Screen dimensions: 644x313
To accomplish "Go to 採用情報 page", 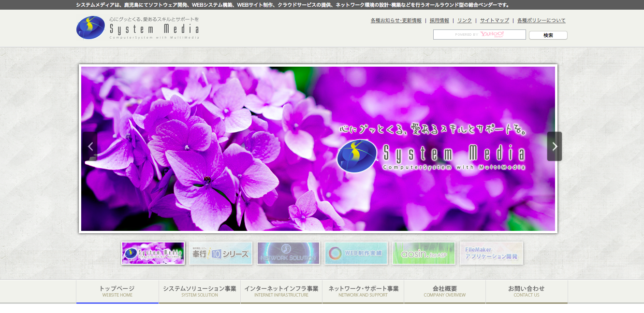I will click(439, 20).
